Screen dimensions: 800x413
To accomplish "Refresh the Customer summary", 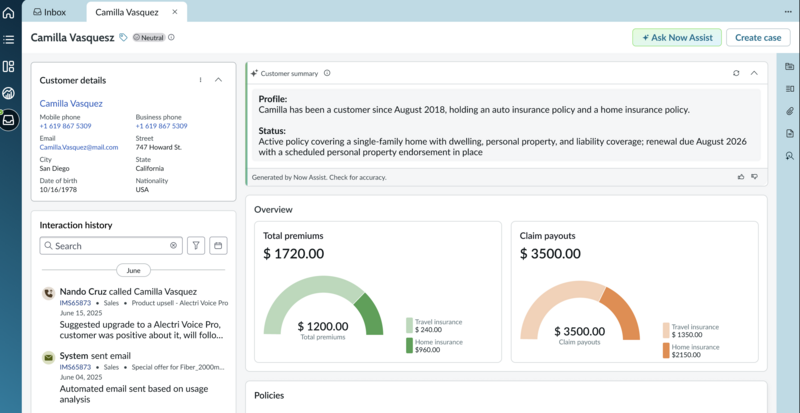I will (736, 73).
